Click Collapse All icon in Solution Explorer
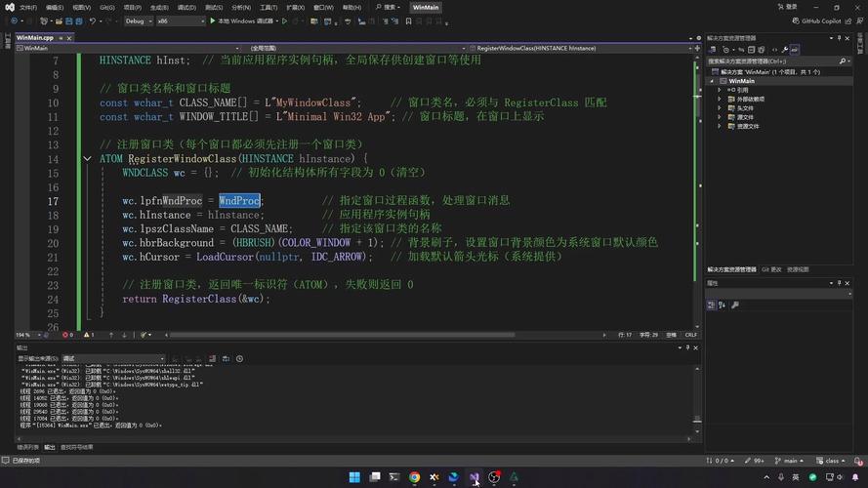 [751, 50]
